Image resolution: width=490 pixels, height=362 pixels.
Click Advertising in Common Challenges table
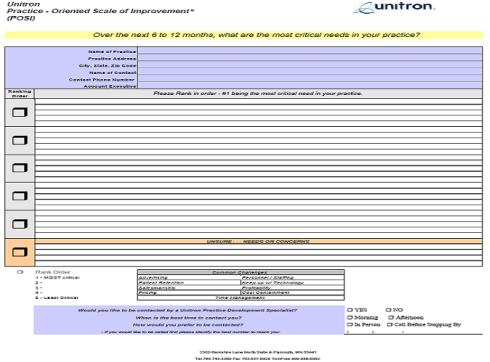(153, 277)
